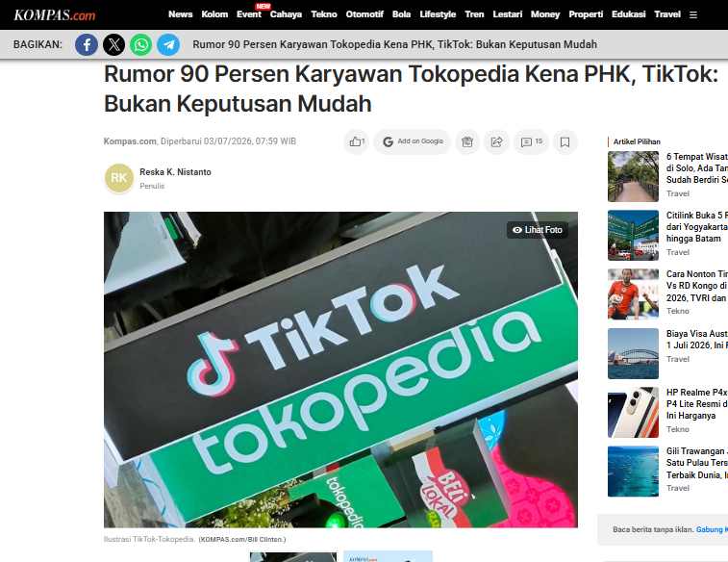Viewport: 728px width, 562px height.
Task: Open the Properti menu
Action: [586, 14]
